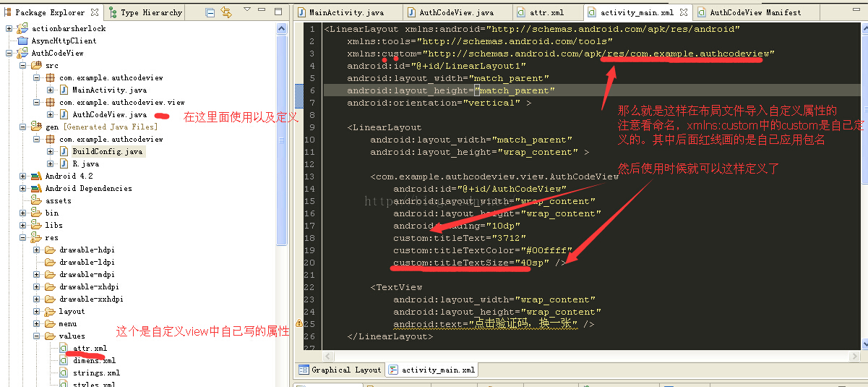Click the libs folder icon

pos(36,225)
